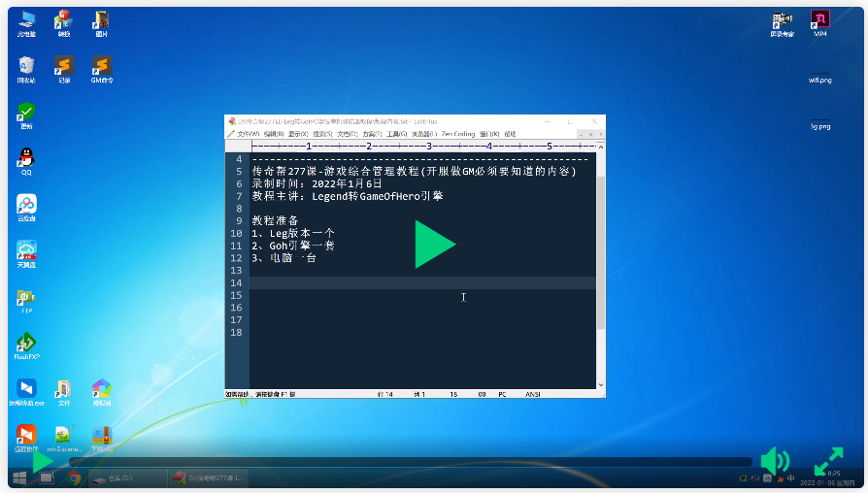This screenshot has width=868, height=493.
Task: Click the '2022年1月6日' recording date line
Action: (x=347, y=183)
